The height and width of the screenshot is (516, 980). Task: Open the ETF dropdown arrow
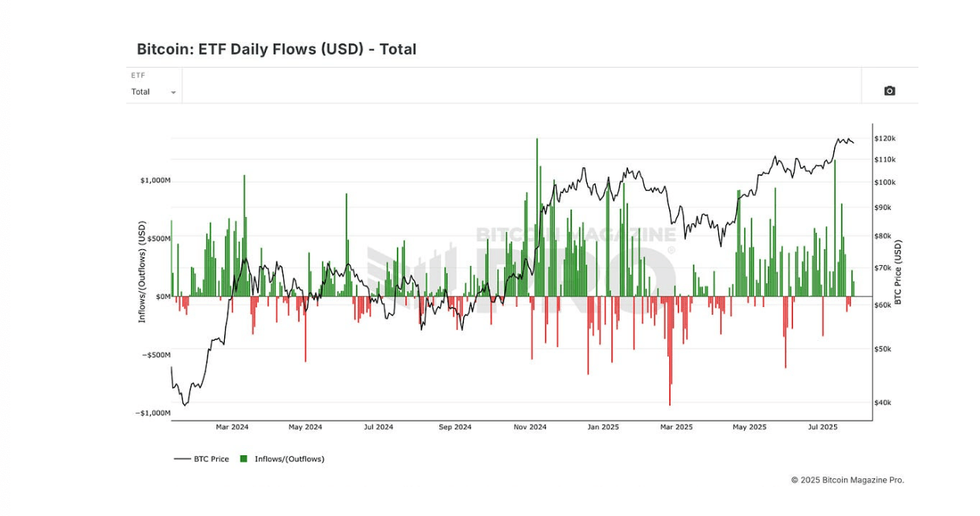pos(174,92)
